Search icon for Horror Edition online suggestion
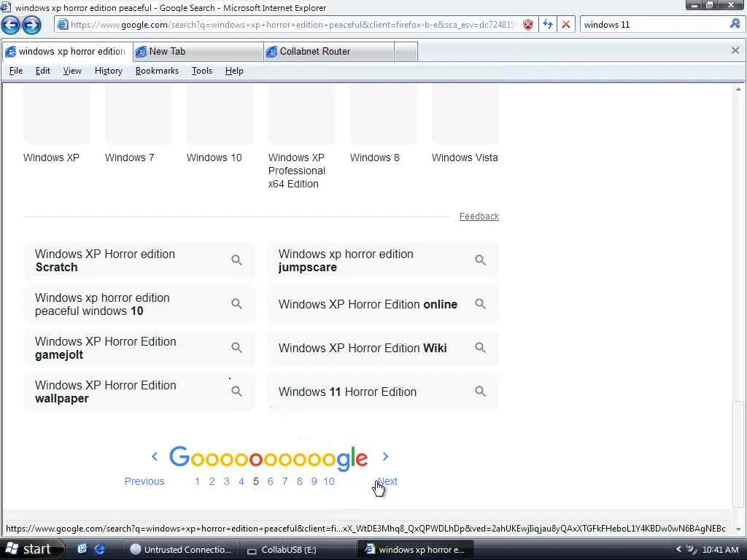747x560 pixels. coord(480,304)
